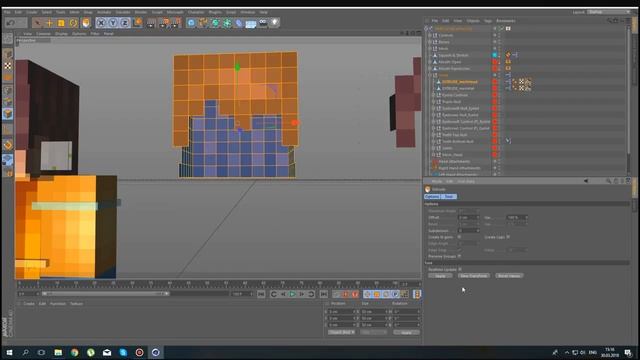Click the Cube primitive icon

pos(191,23)
